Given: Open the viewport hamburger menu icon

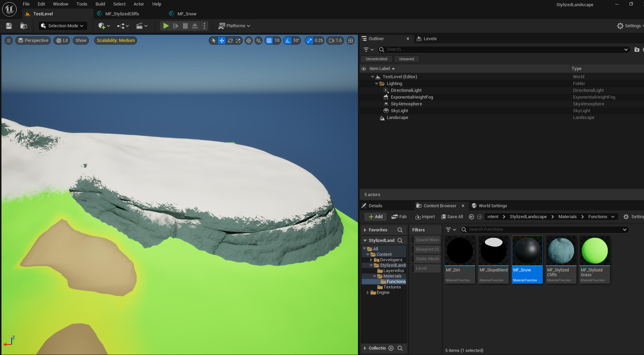Looking at the screenshot, I should (x=9, y=40).
